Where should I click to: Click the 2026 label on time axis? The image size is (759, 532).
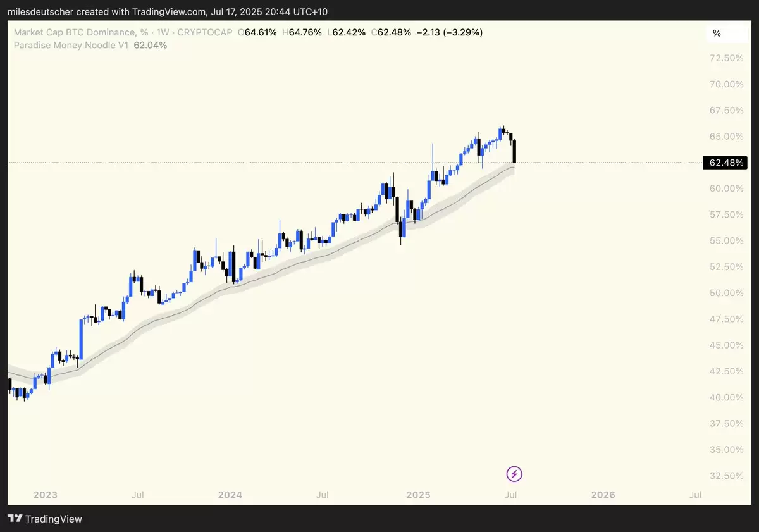(603, 495)
